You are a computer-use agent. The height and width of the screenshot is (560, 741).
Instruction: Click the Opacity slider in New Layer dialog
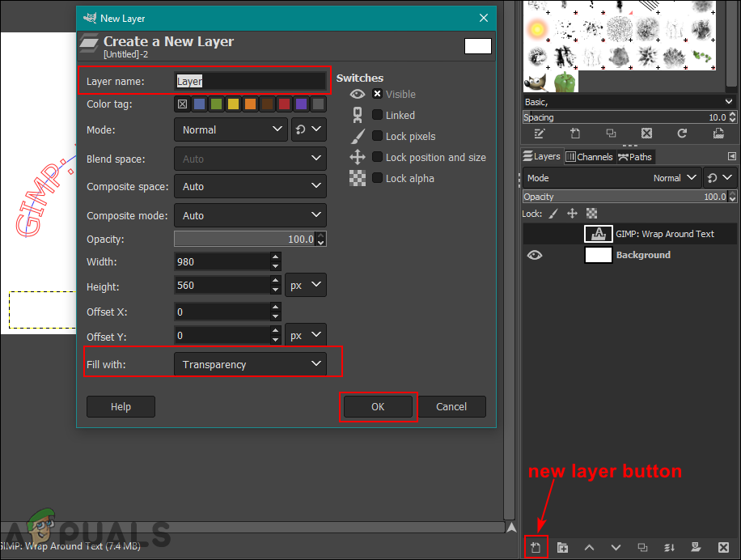point(245,239)
